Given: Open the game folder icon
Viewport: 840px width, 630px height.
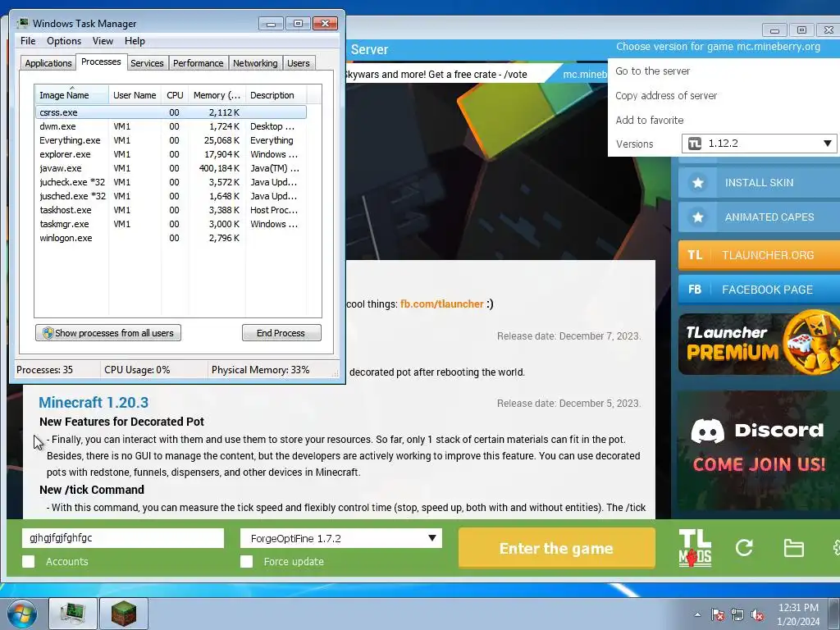Looking at the screenshot, I should 793,548.
